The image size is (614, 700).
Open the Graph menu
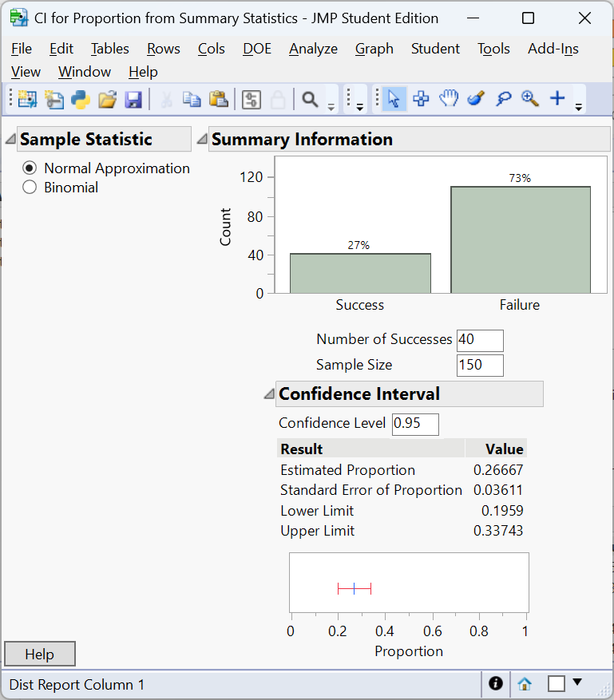pyautogui.click(x=374, y=49)
